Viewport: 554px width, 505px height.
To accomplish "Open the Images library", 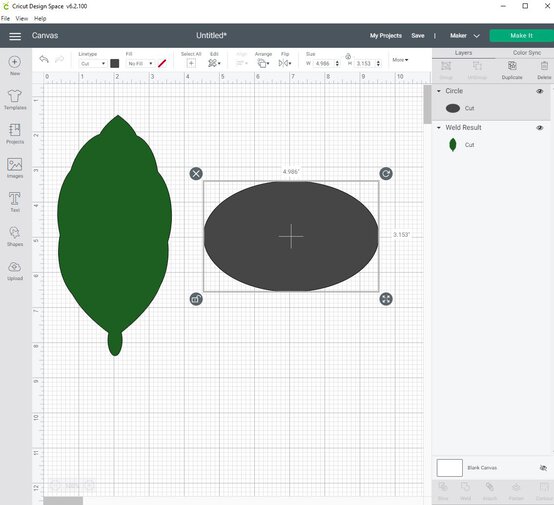I will pos(15,168).
